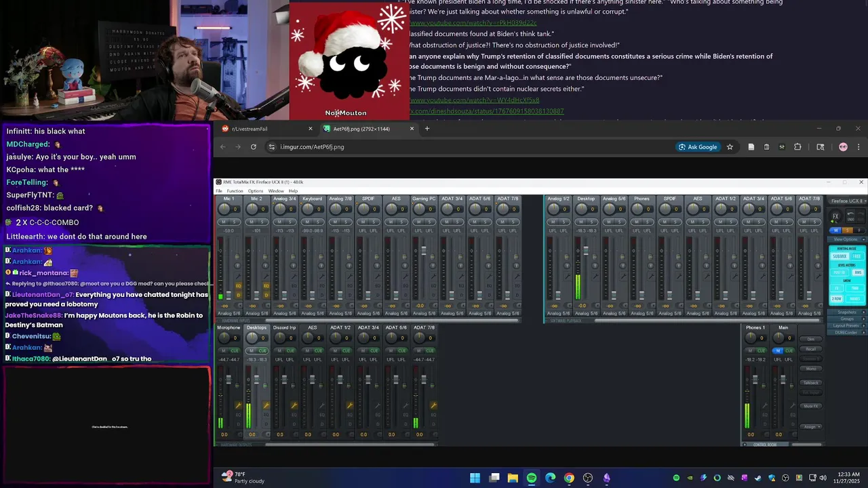The width and height of the screenshot is (868, 488).
Task: Bookmark this page with the star icon
Action: point(730,146)
